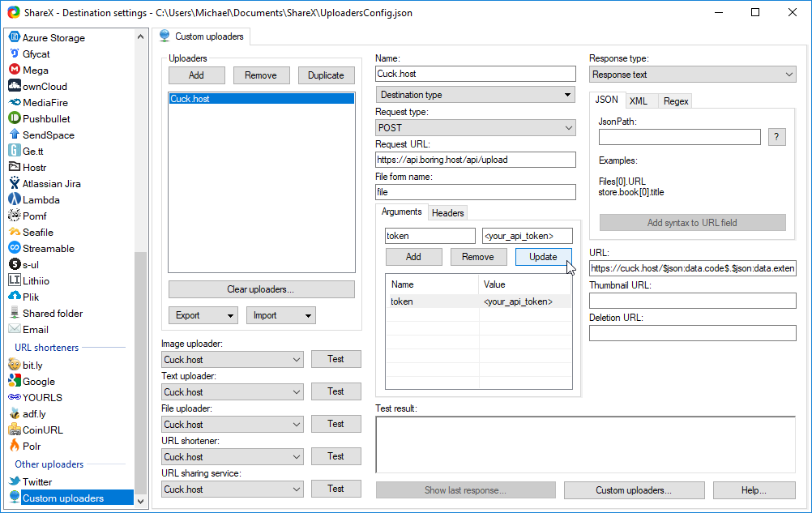Image resolution: width=812 pixels, height=513 pixels.
Task: Select Azure Storage icon in destination list
Action: click(15, 38)
